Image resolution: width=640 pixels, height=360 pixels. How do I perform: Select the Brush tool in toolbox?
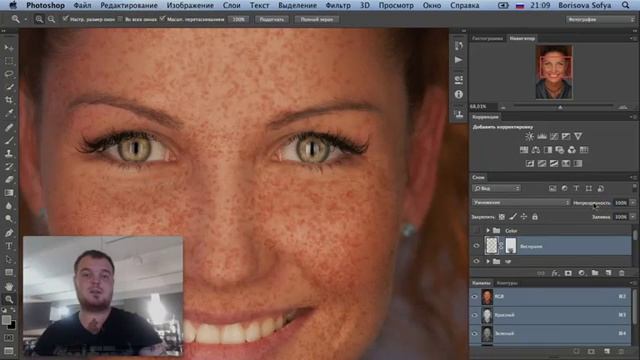[9, 140]
